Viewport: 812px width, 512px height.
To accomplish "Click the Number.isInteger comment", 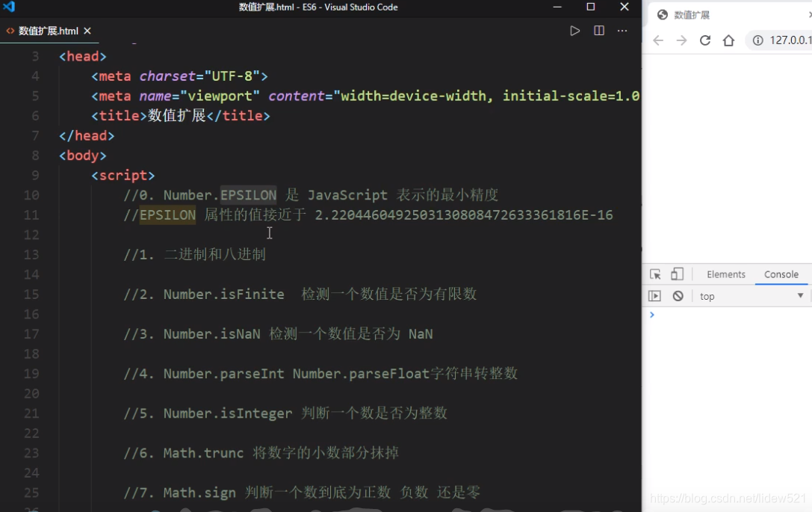I will [x=285, y=413].
